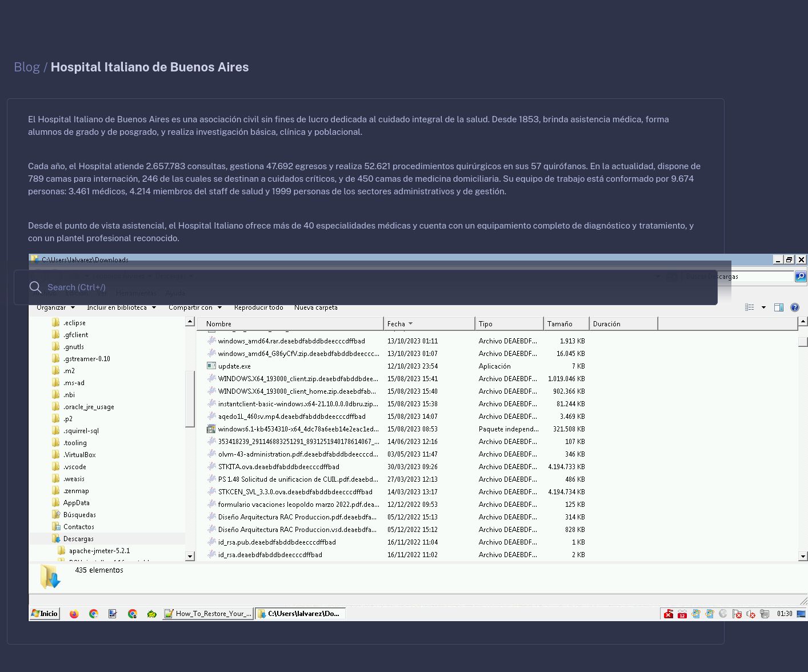Open the Compartir con dropdown
The height and width of the screenshot is (672, 808).
click(x=195, y=307)
